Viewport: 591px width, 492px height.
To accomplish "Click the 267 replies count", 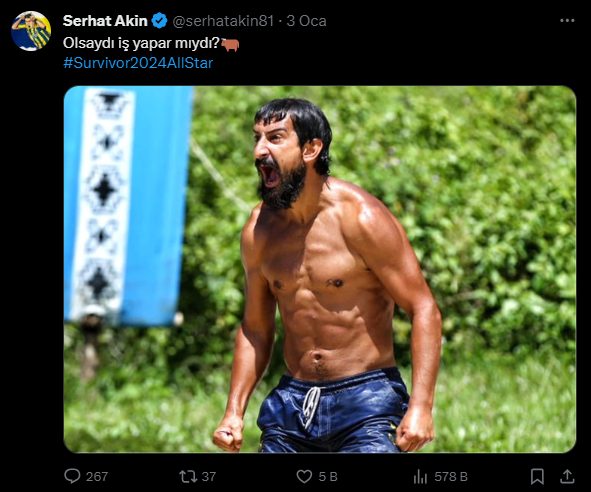I will pyautogui.click(x=97, y=477).
